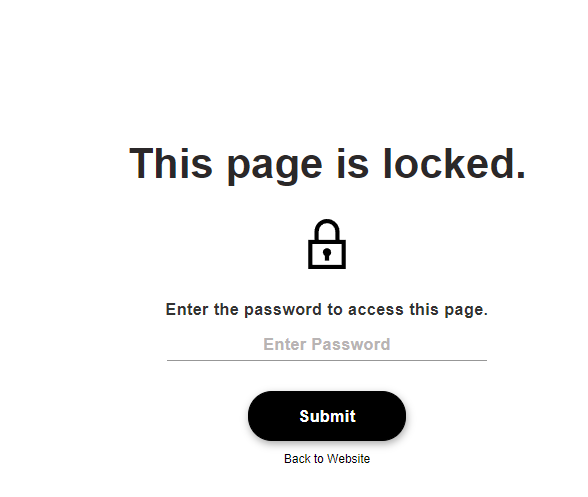588x497 pixels.
Task: Click the black Submit button
Action: 327,416
